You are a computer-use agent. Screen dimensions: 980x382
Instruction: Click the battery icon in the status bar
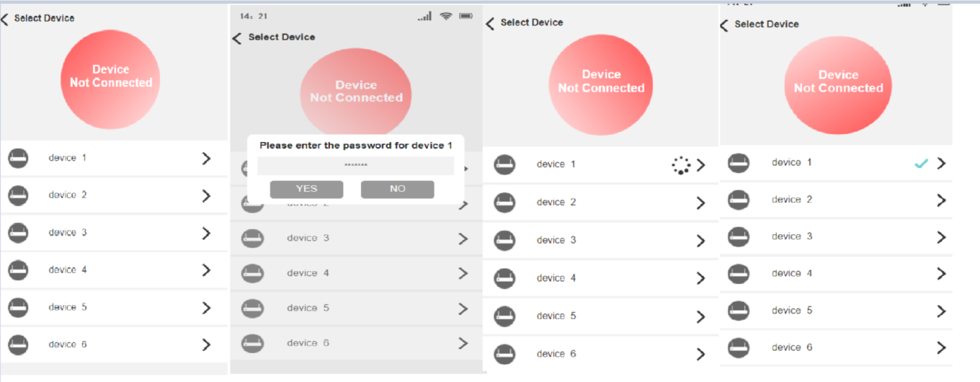click(x=466, y=16)
